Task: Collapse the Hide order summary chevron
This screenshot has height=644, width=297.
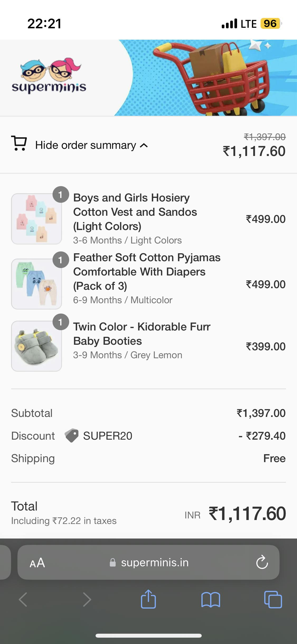Action: pyautogui.click(x=144, y=145)
